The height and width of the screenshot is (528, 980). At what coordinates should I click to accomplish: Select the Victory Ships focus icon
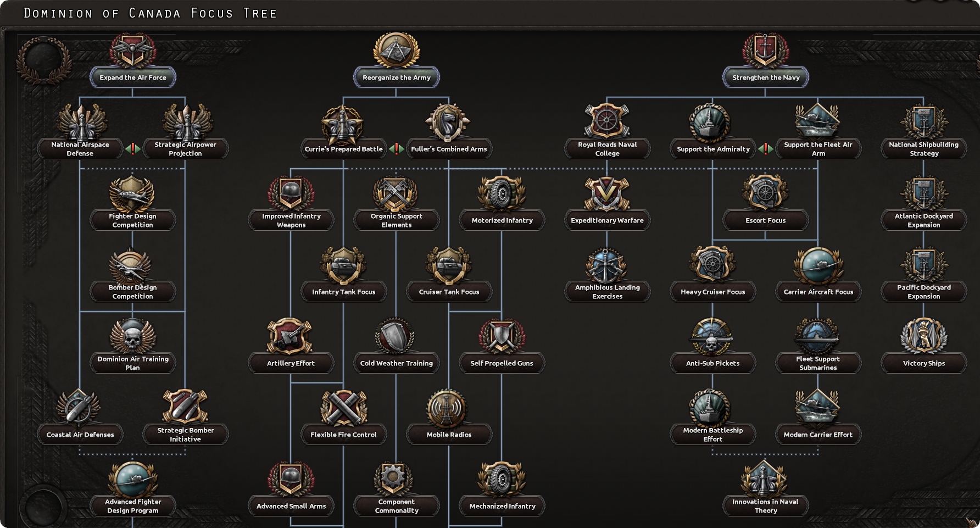923,336
